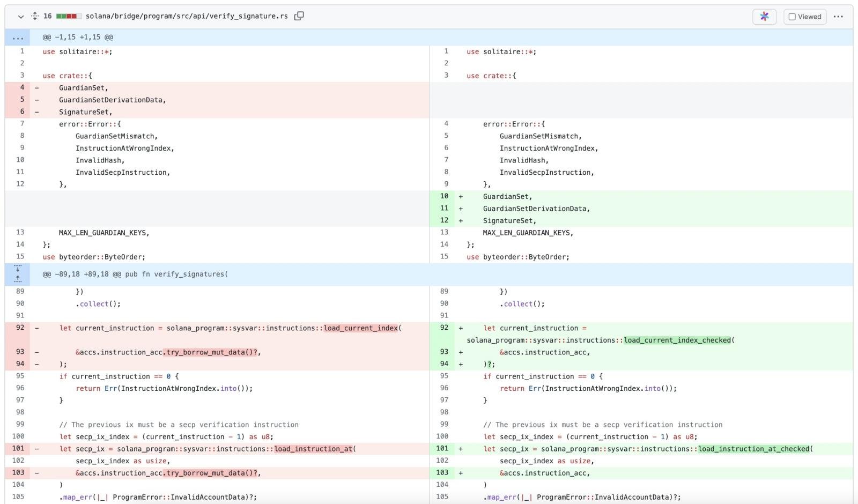This screenshot has height=504, width=858.
Task: Click the pub fn verify_signatures hunk header
Action: coord(135,274)
